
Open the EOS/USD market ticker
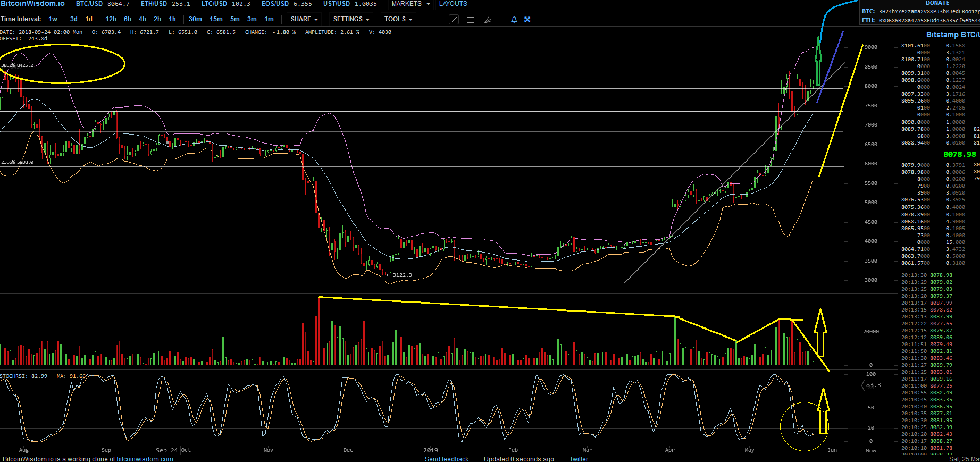point(287,4)
